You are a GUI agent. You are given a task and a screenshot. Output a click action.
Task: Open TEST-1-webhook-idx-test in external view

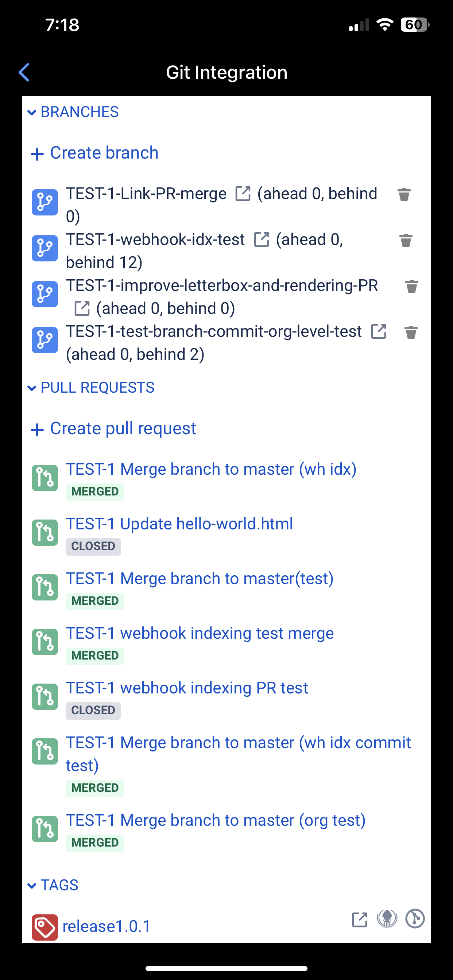point(262,240)
